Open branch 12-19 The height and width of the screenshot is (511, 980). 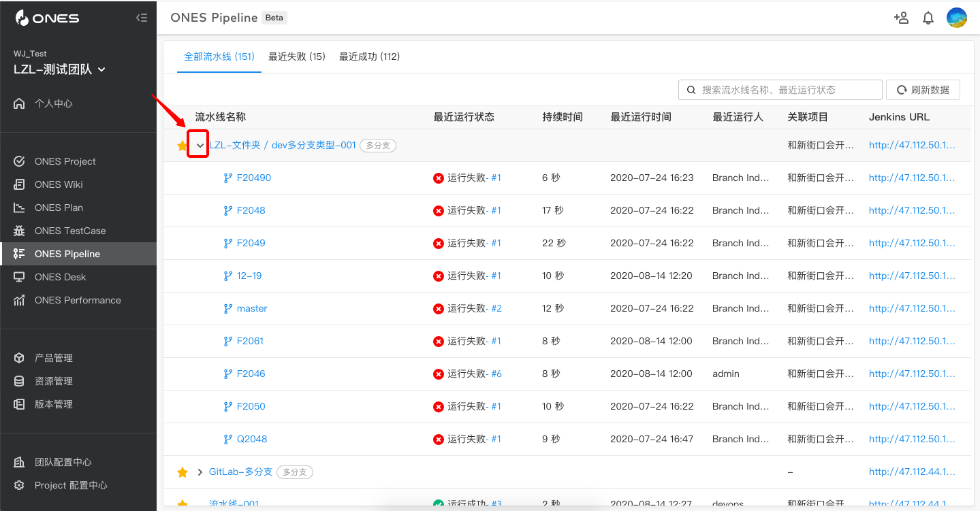(249, 276)
